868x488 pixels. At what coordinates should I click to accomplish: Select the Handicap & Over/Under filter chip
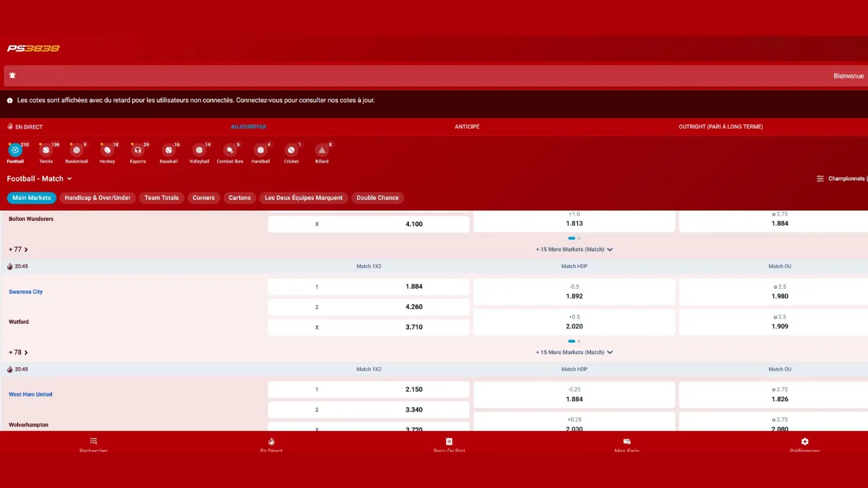click(x=98, y=198)
